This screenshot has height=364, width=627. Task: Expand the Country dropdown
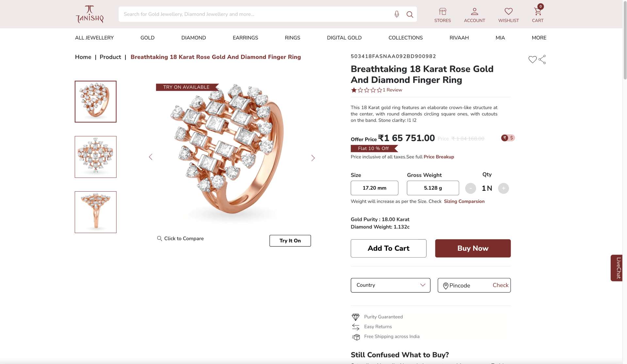point(390,285)
